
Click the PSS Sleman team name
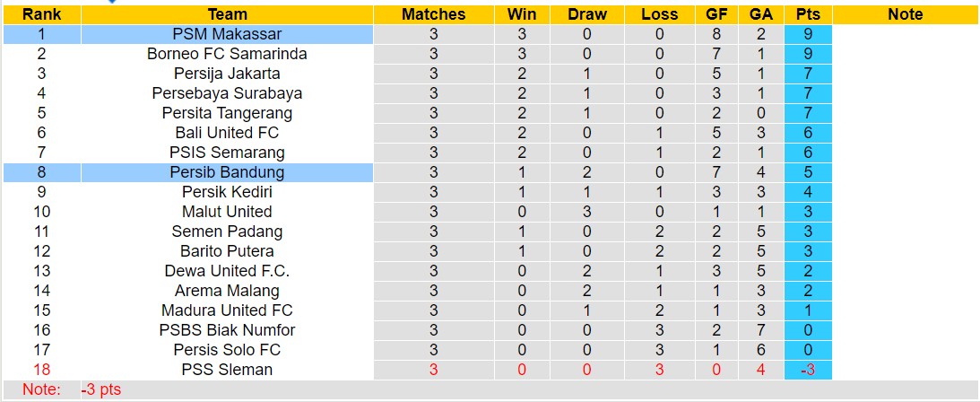click(x=227, y=370)
